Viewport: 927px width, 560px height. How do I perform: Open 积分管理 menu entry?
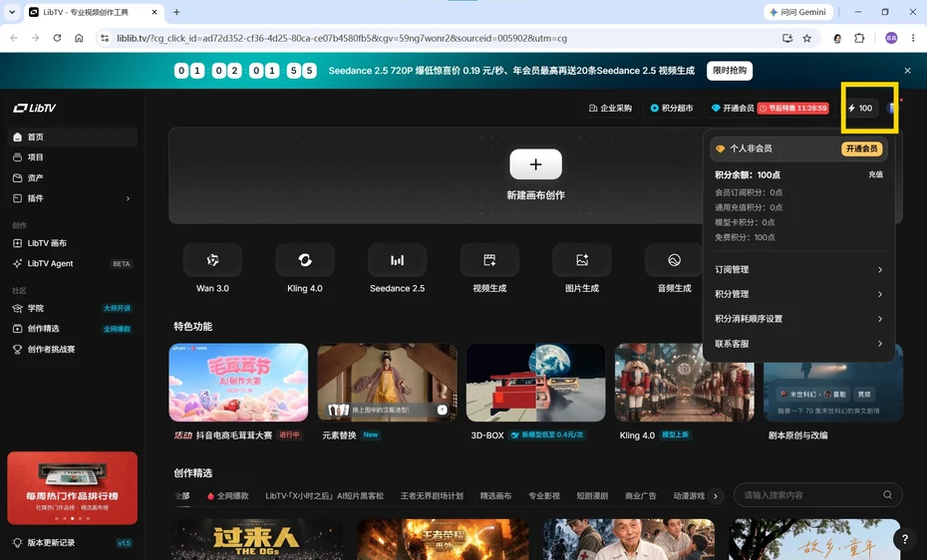pos(798,294)
